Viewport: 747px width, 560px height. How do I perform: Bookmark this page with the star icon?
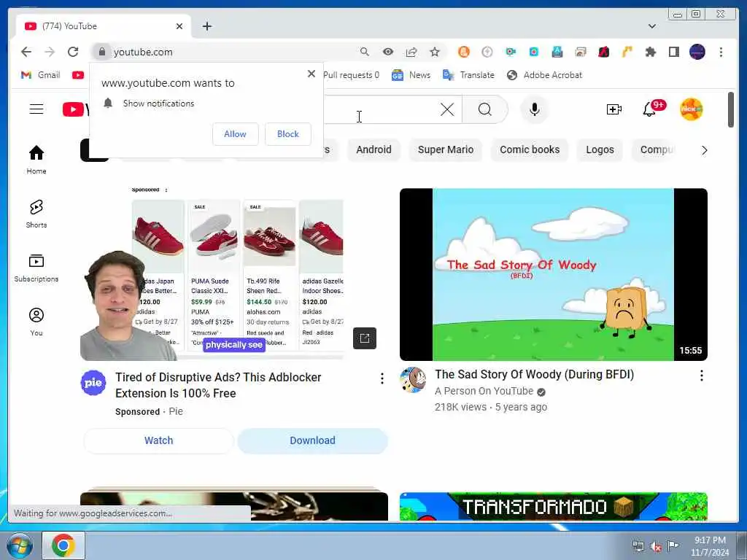pos(435,52)
